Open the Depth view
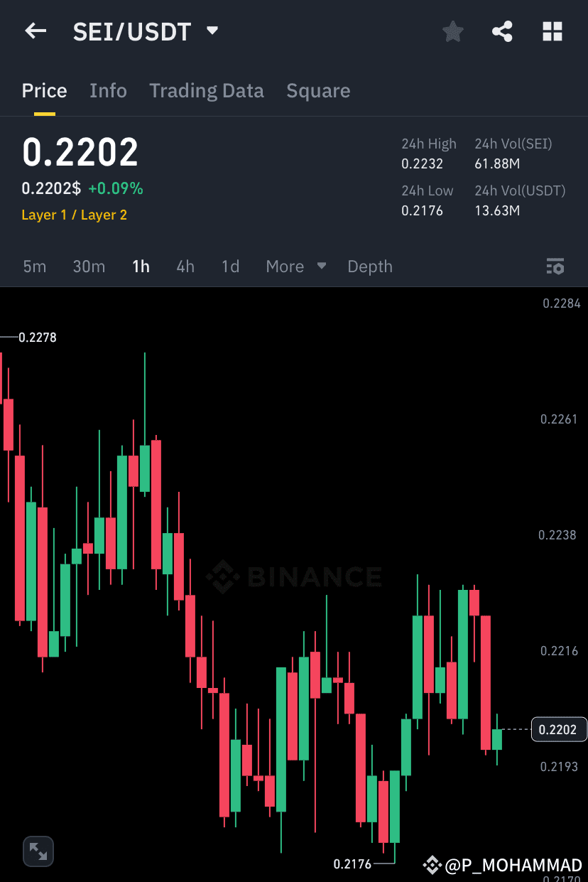 [369, 267]
